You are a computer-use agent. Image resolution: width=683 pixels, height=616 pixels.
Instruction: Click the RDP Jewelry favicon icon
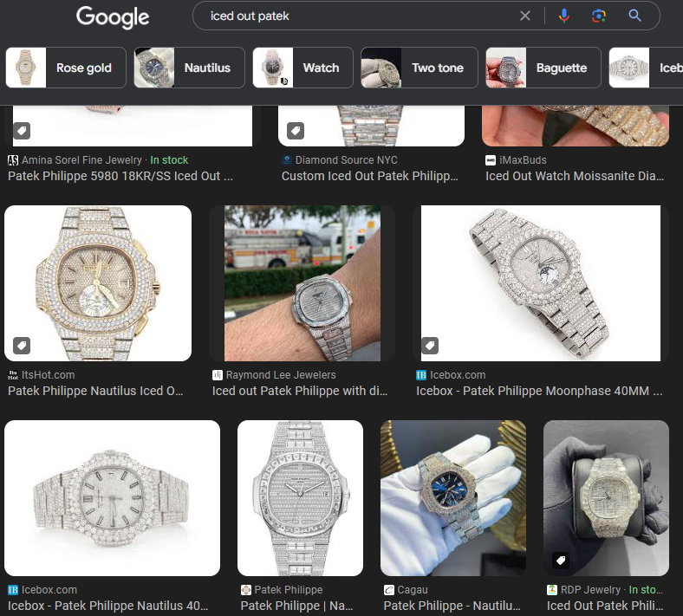pos(552,590)
